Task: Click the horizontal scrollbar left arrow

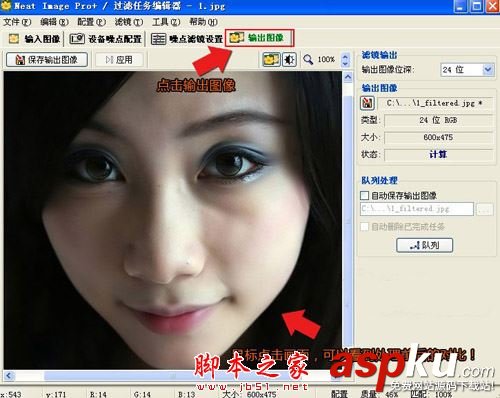Action: (9, 376)
